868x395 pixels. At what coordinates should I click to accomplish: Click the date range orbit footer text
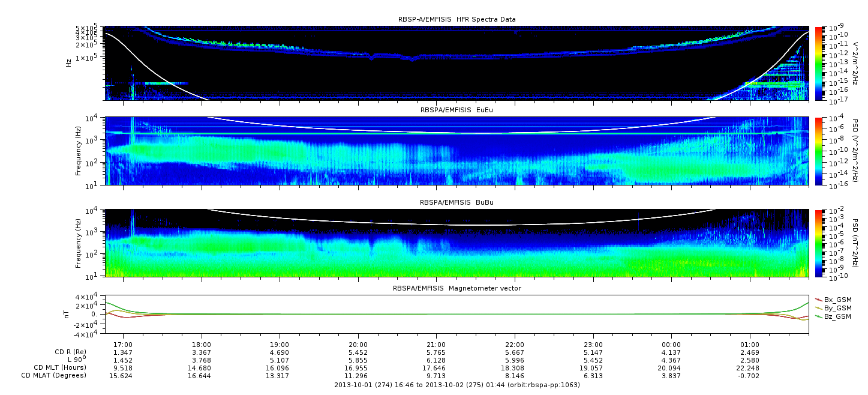coord(456,385)
